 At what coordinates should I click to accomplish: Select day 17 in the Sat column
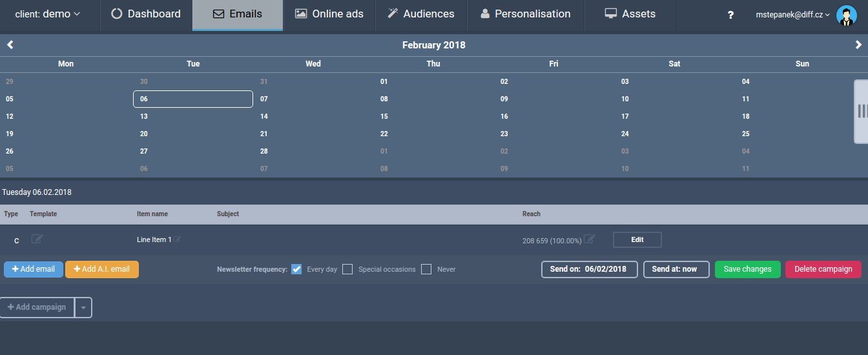625,116
